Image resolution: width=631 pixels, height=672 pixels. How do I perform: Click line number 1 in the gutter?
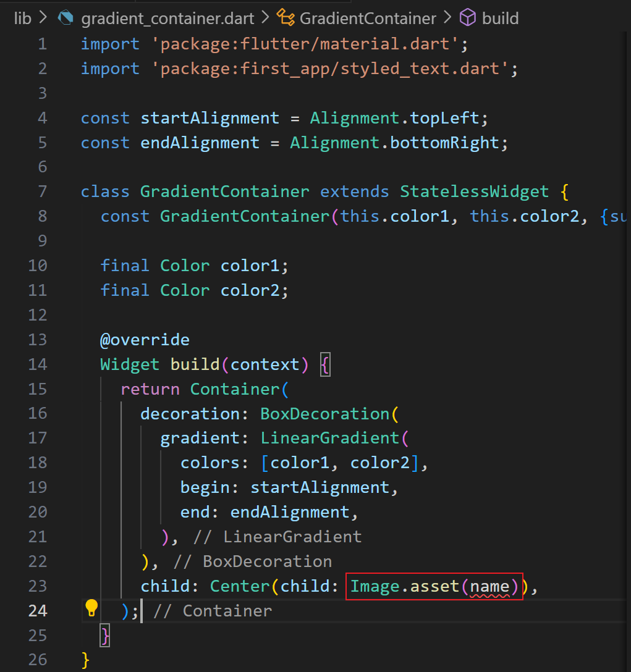click(x=42, y=44)
